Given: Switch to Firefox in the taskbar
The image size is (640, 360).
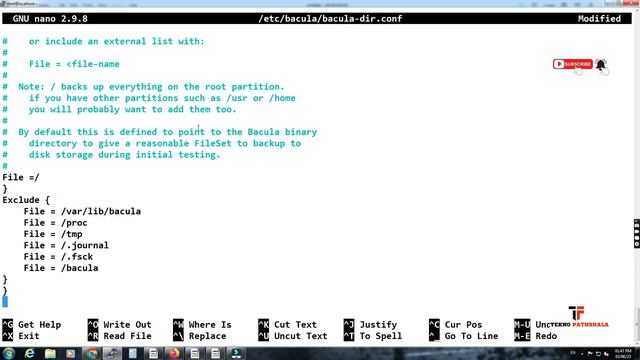Looking at the screenshot, I should (x=174, y=353).
